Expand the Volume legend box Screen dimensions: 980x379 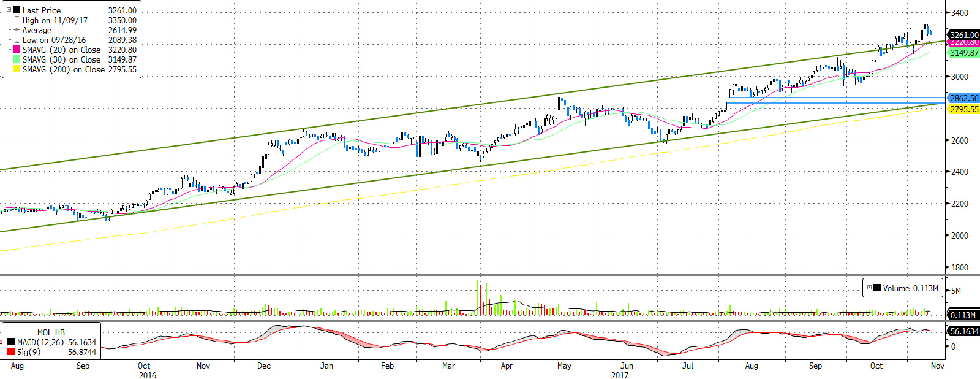(x=869, y=288)
